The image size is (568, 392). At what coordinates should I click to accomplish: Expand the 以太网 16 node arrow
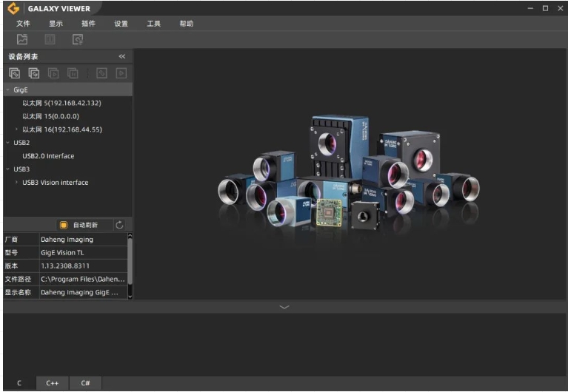click(16, 129)
